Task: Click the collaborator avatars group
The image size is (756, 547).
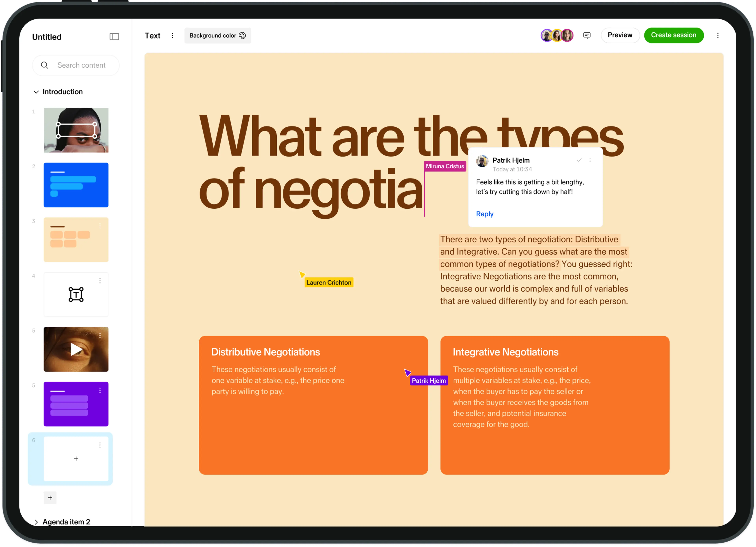Action: [x=557, y=35]
